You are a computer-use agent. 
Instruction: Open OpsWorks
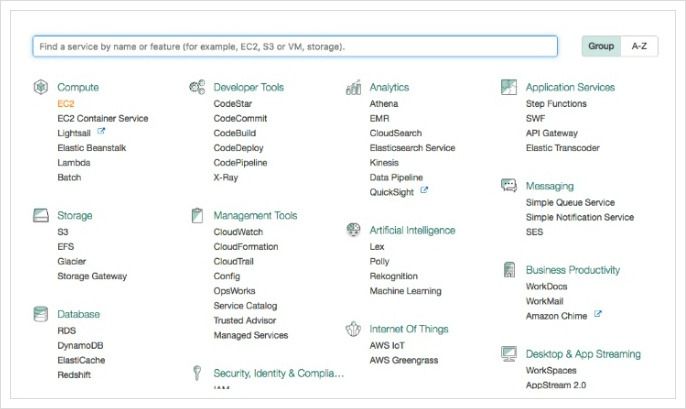tap(234, 291)
